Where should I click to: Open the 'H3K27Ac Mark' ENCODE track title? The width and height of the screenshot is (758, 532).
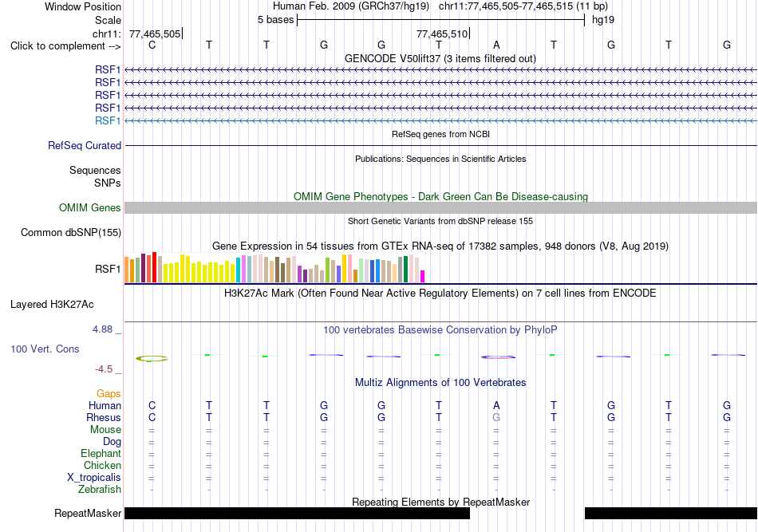point(440,294)
